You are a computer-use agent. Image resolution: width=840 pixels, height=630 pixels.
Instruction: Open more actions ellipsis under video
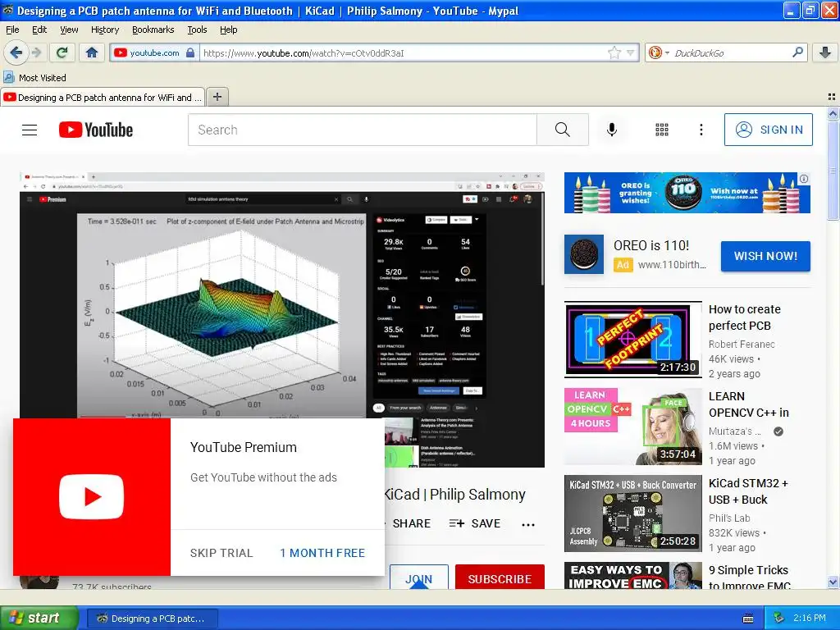pos(528,524)
